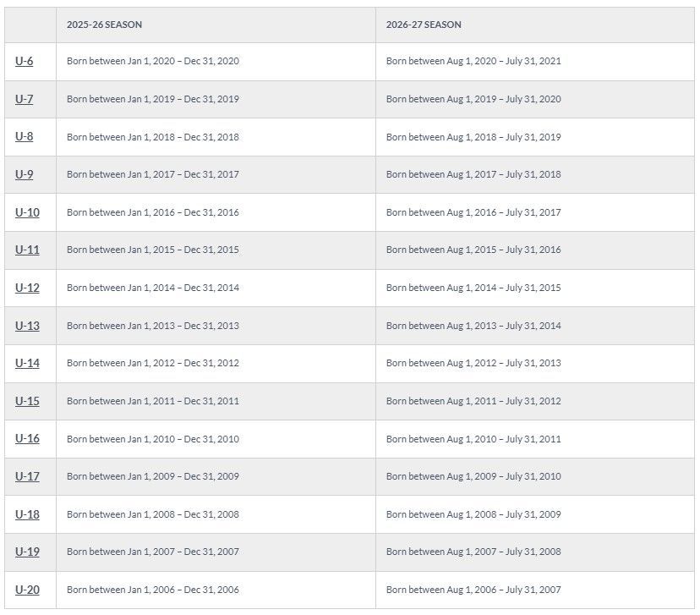Viewport: 700px width, 615px height.
Task: Open the U-12 age group link
Action: pyautogui.click(x=27, y=288)
